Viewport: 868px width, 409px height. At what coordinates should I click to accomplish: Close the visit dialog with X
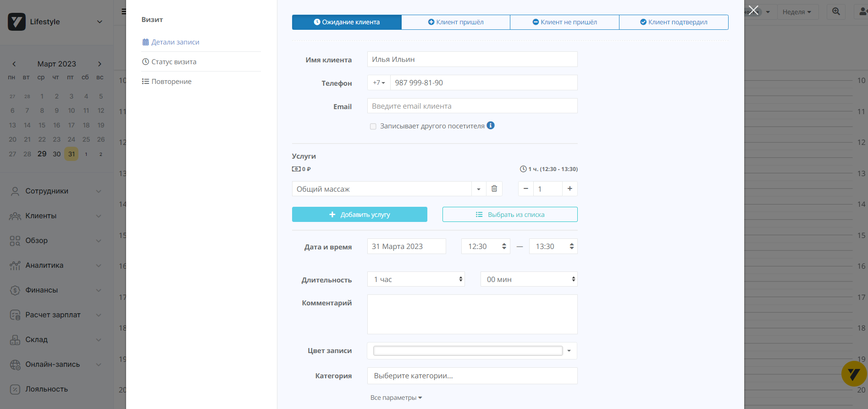pyautogui.click(x=753, y=11)
